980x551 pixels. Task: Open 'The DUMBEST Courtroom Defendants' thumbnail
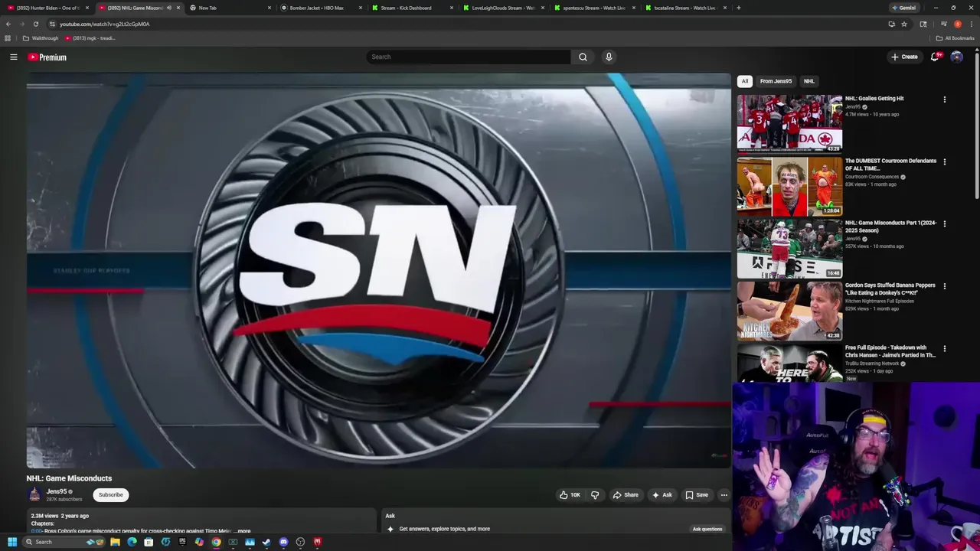789,186
